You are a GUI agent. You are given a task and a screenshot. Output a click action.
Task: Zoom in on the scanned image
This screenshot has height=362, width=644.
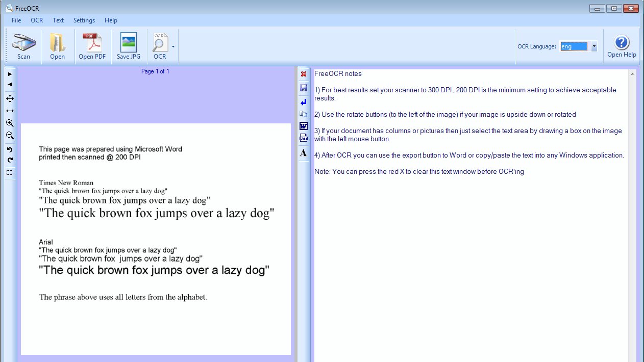(x=10, y=123)
